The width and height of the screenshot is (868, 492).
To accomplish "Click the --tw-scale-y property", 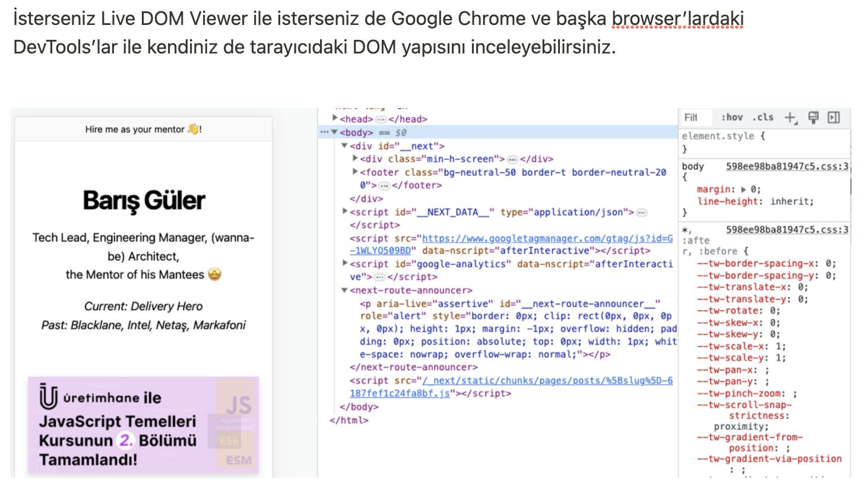I will (742, 358).
